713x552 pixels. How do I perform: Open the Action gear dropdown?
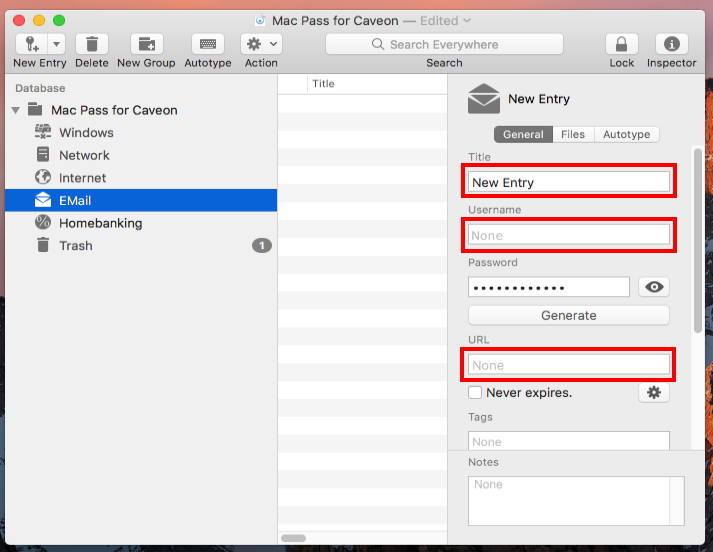pos(261,44)
